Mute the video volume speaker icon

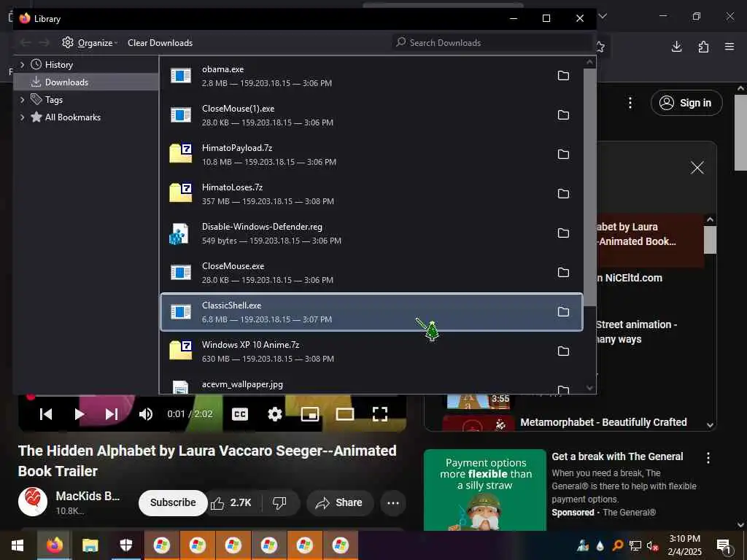click(x=146, y=414)
